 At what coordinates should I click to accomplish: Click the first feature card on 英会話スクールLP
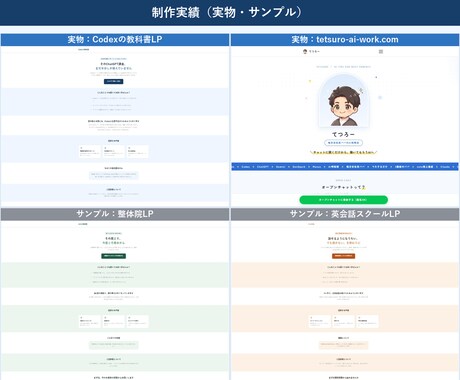(x=319, y=322)
